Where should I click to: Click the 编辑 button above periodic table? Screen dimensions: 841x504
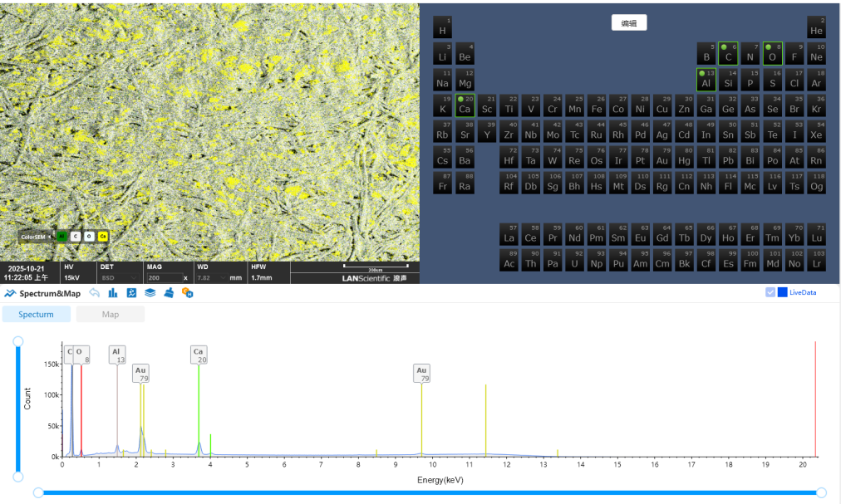coord(629,23)
